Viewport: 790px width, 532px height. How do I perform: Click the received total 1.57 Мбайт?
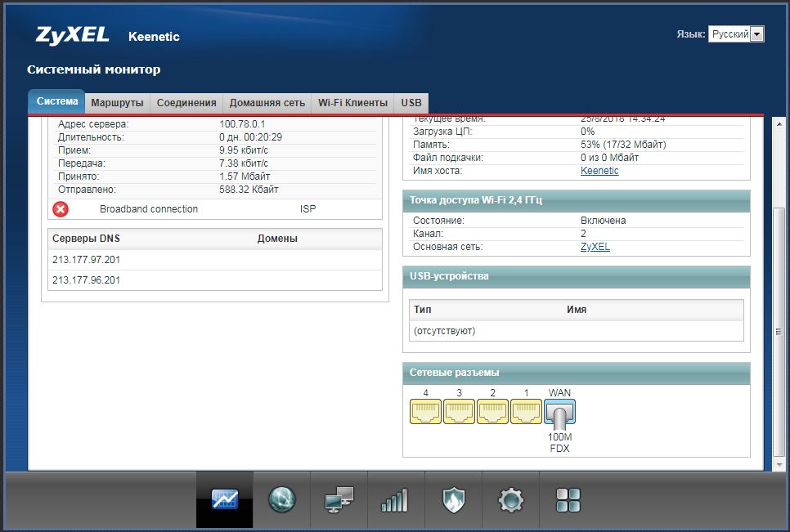tap(245, 177)
